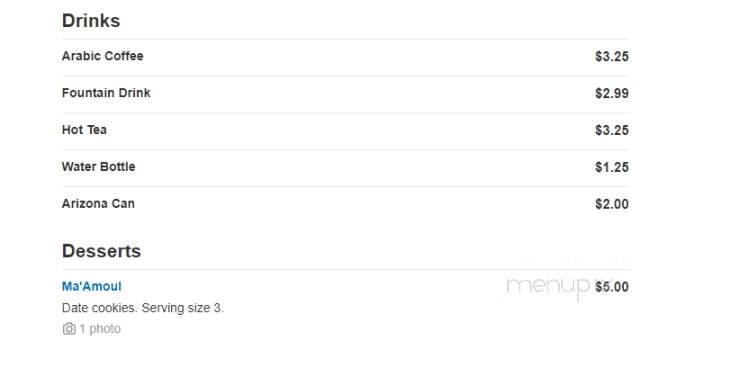Select the Arabic Coffee menu item

pyautogui.click(x=102, y=56)
